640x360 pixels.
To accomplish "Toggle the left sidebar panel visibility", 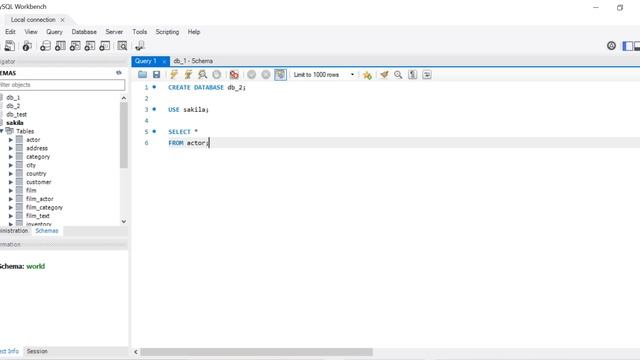I will [x=627, y=46].
